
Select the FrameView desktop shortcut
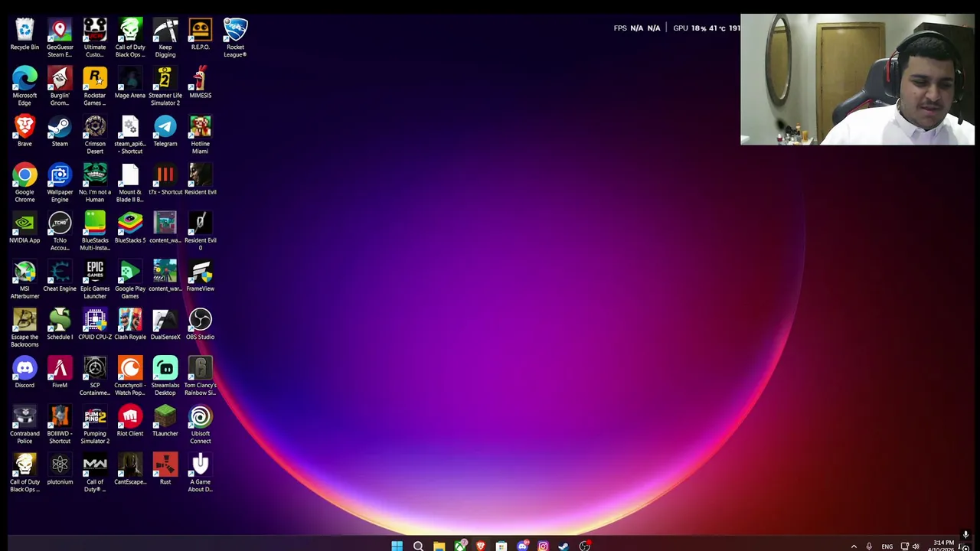200,276
